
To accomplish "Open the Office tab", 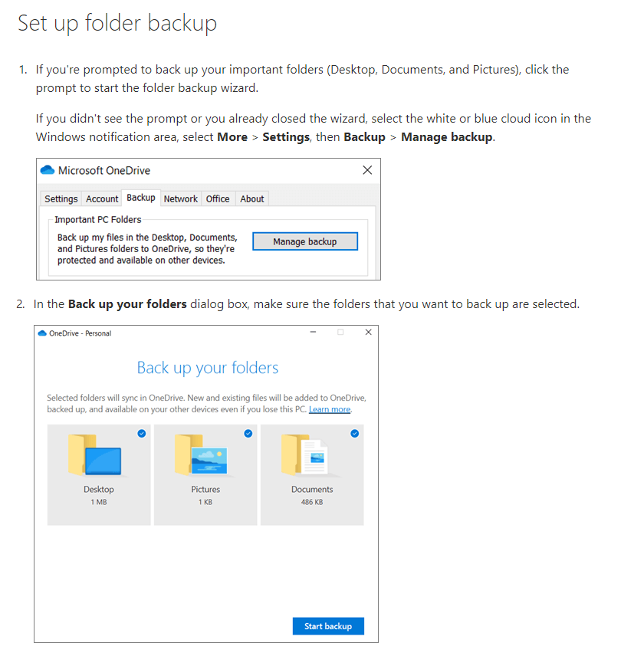I will (x=218, y=198).
